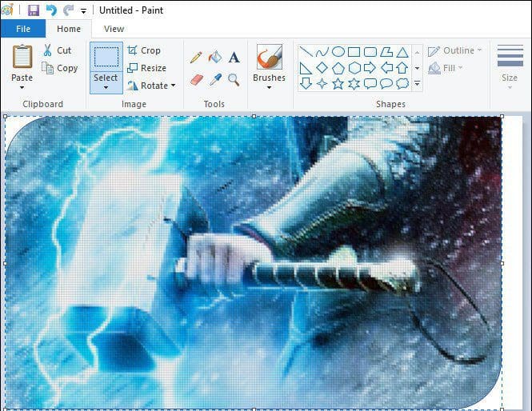Open the shape Fill dropdown
The height and width of the screenshot is (411, 532).
pos(445,68)
